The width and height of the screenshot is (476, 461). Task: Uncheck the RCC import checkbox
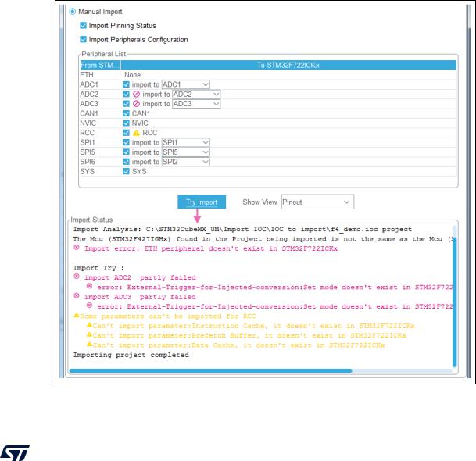(127, 133)
